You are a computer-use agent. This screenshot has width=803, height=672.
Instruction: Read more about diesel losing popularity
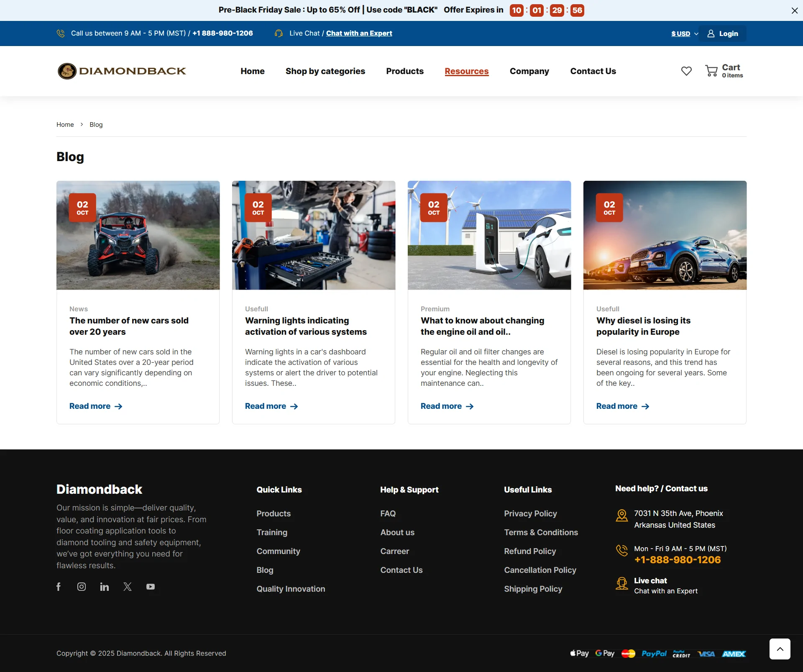tap(623, 406)
